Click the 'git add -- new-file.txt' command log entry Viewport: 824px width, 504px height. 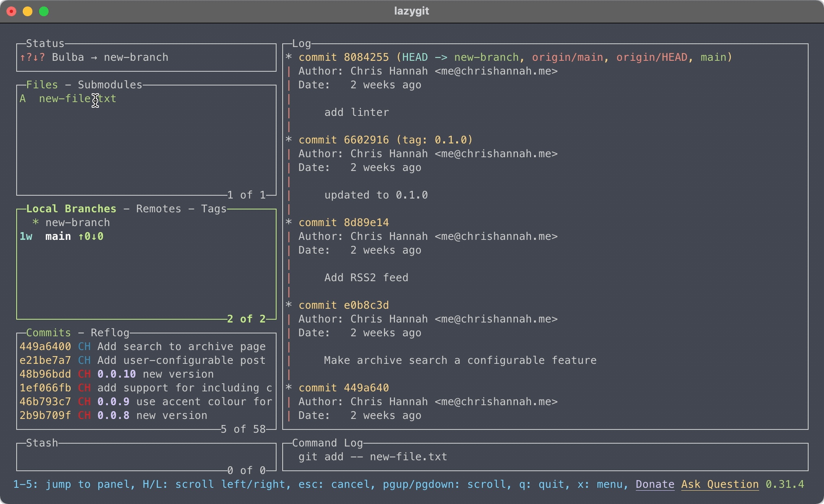click(373, 457)
